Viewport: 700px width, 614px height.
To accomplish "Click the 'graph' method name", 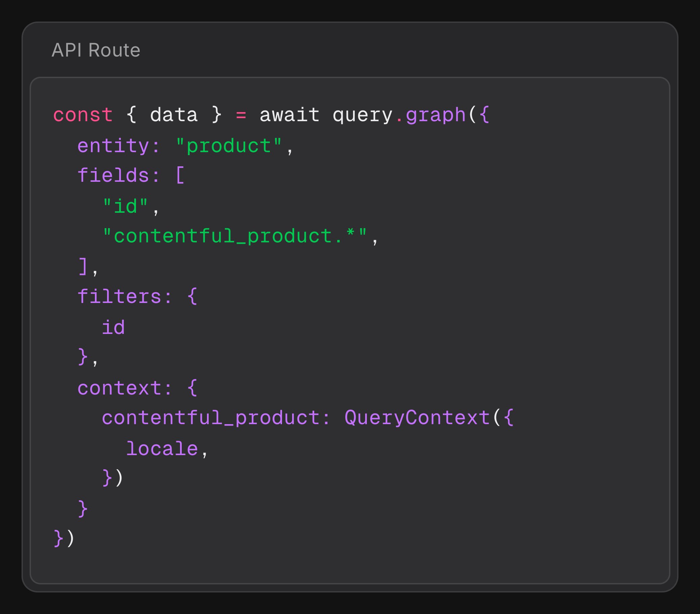I will click(435, 115).
